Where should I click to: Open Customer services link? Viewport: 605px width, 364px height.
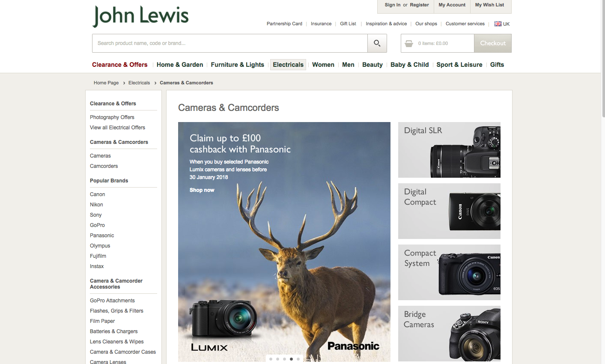(465, 24)
